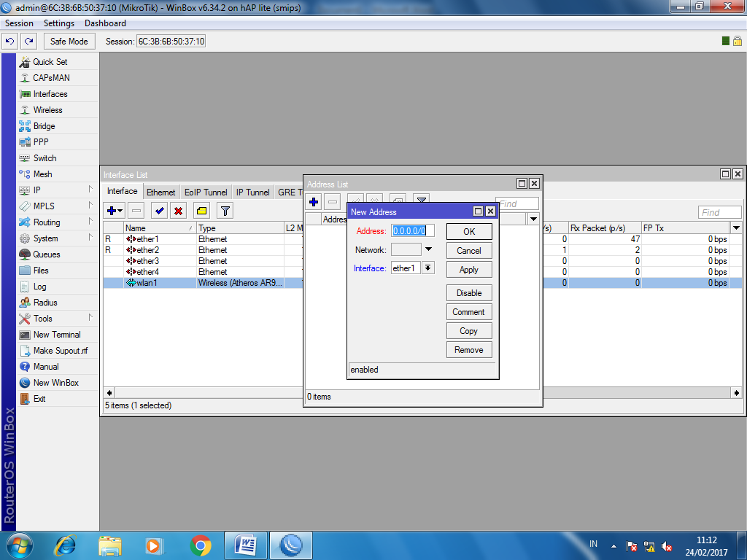Image resolution: width=747 pixels, height=560 pixels.
Task: Open Switch menu entry
Action: pyautogui.click(x=58, y=158)
